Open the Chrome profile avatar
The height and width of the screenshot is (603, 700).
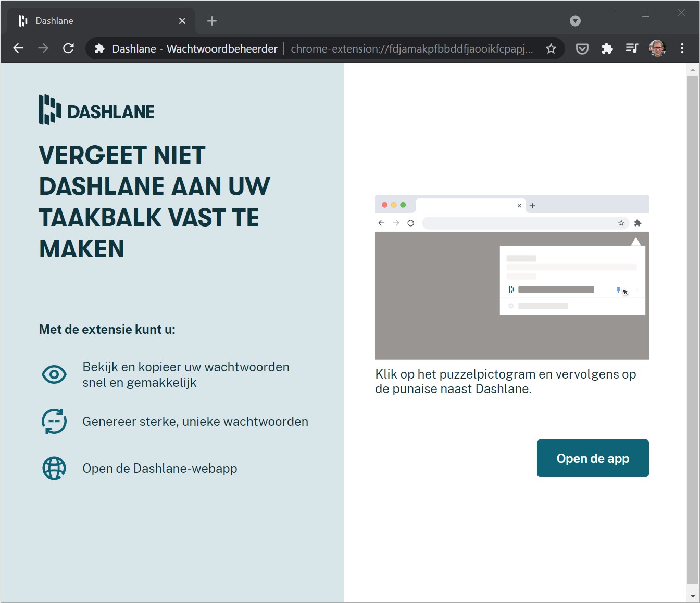657,48
